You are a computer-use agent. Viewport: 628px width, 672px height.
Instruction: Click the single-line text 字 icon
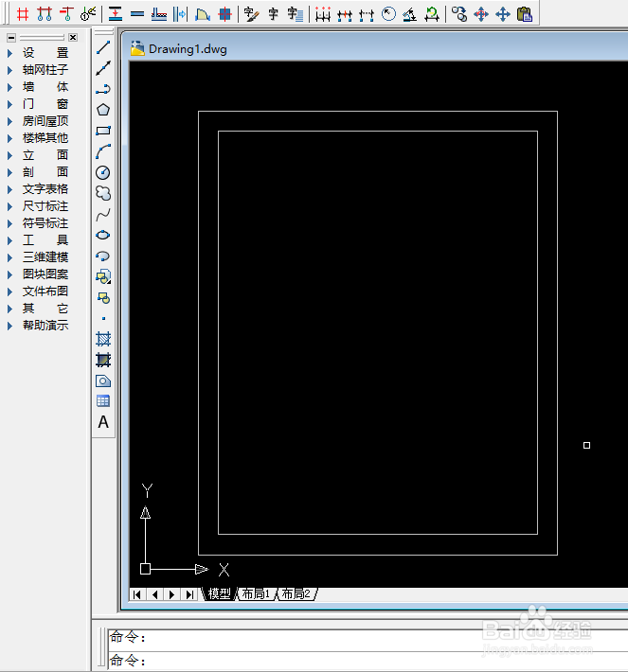pos(273,14)
